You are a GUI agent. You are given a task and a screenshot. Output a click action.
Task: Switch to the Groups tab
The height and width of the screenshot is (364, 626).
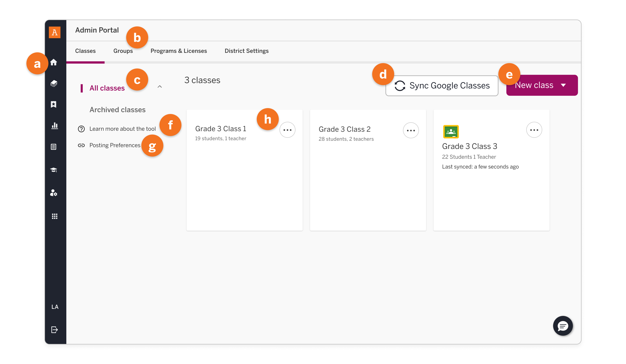coord(123,51)
